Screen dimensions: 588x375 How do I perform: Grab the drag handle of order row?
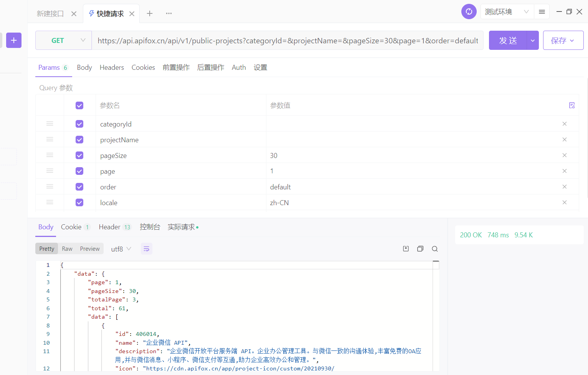coord(50,186)
